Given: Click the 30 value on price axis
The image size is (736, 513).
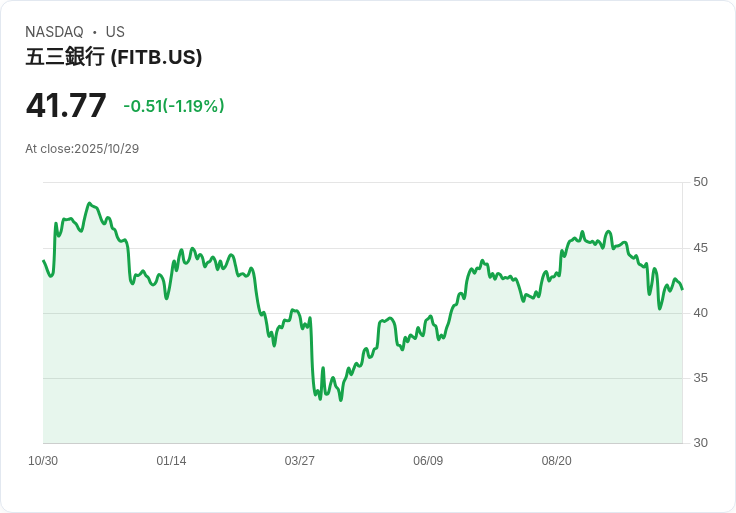Looking at the screenshot, I should pos(700,443).
